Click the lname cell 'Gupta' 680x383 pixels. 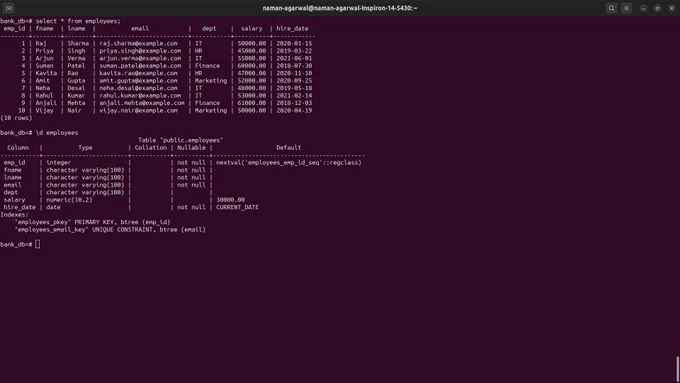pos(76,80)
